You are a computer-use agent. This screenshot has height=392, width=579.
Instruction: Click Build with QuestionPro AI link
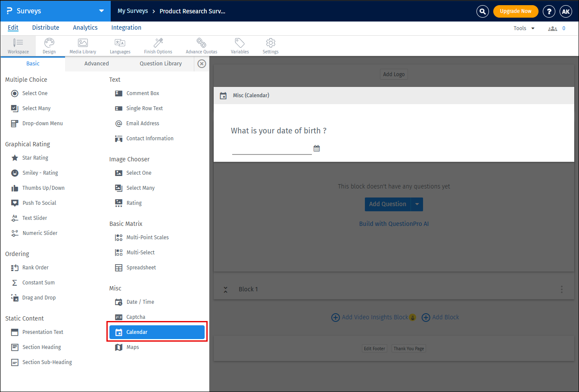tap(394, 224)
